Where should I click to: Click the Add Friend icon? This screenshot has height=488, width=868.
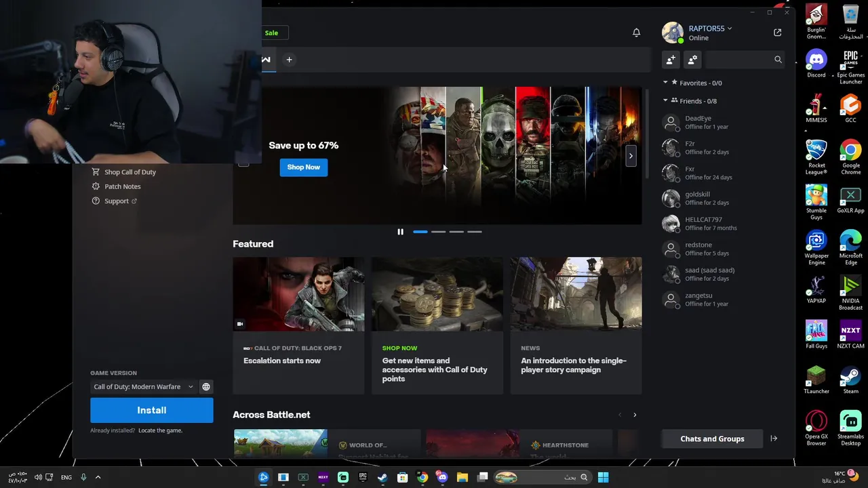[x=671, y=60]
